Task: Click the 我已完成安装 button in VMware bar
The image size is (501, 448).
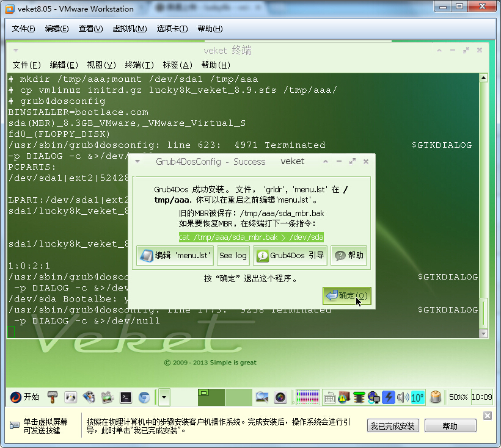Action: pyautogui.click(x=392, y=425)
